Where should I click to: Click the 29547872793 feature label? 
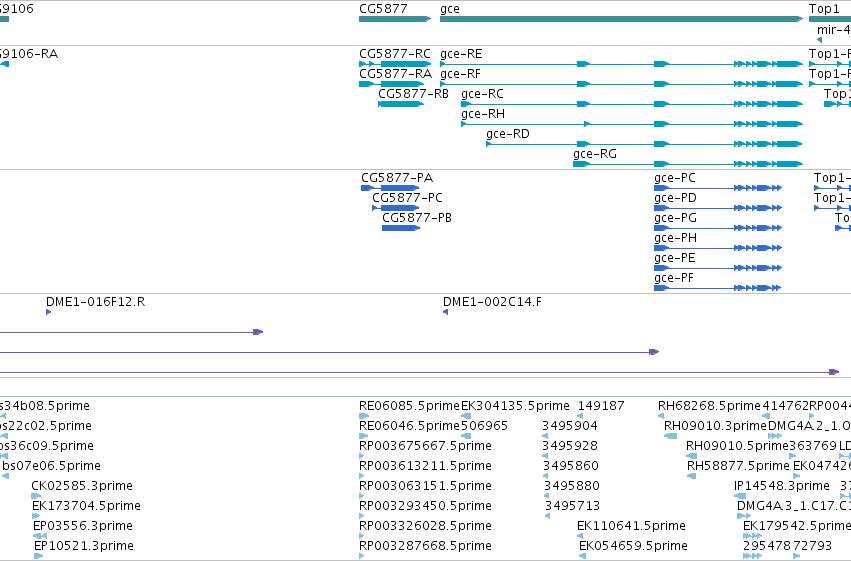coord(788,546)
